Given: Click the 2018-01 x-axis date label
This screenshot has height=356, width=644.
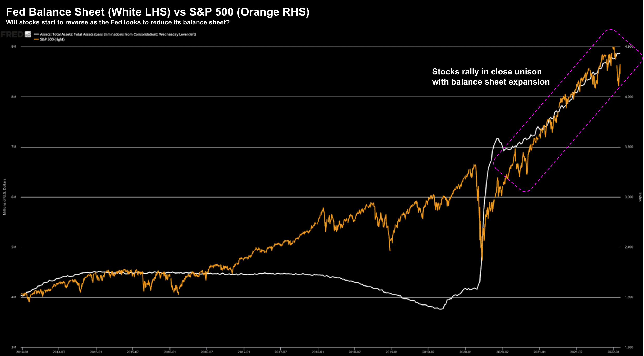Looking at the screenshot, I should point(318,352).
